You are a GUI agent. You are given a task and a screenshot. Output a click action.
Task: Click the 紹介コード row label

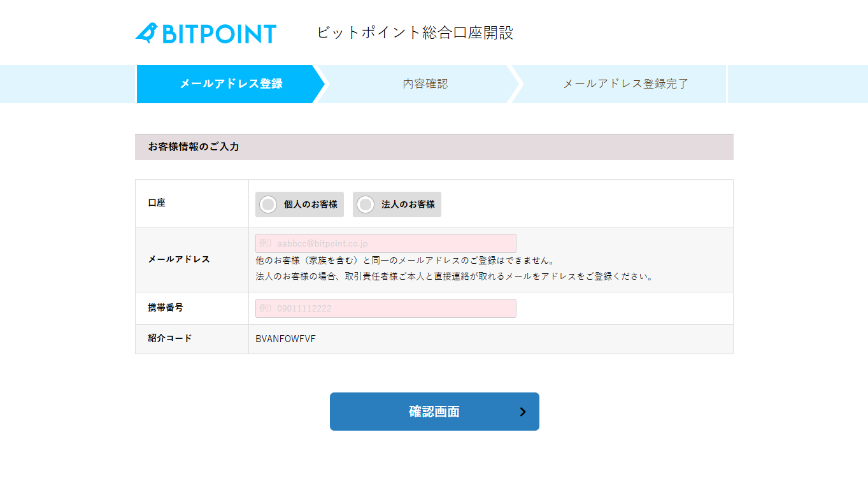tap(169, 338)
